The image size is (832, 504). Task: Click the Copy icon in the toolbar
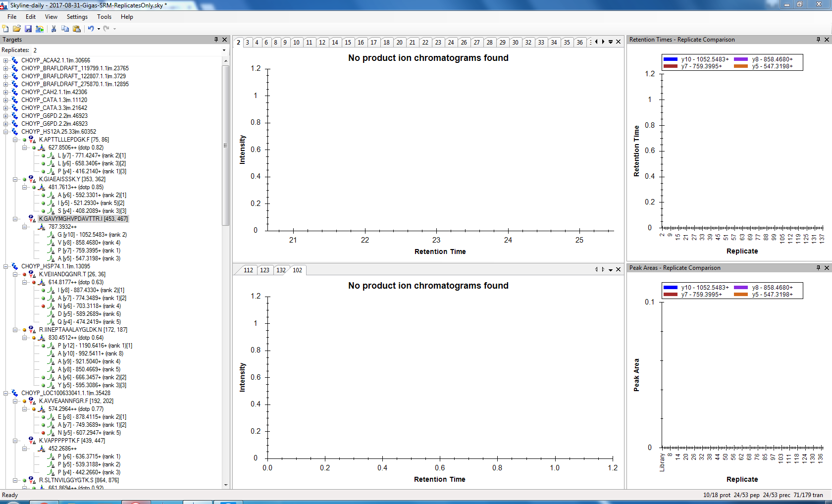click(x=65, y=29)
